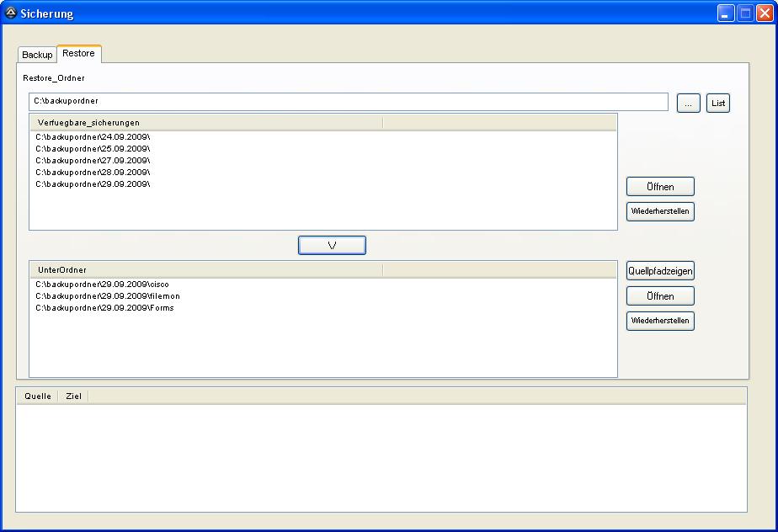This screenshot has height=532, width=778.
Task: Select the cisco subfolder entry
Action: pyautogui.click(x=102, y=285)
